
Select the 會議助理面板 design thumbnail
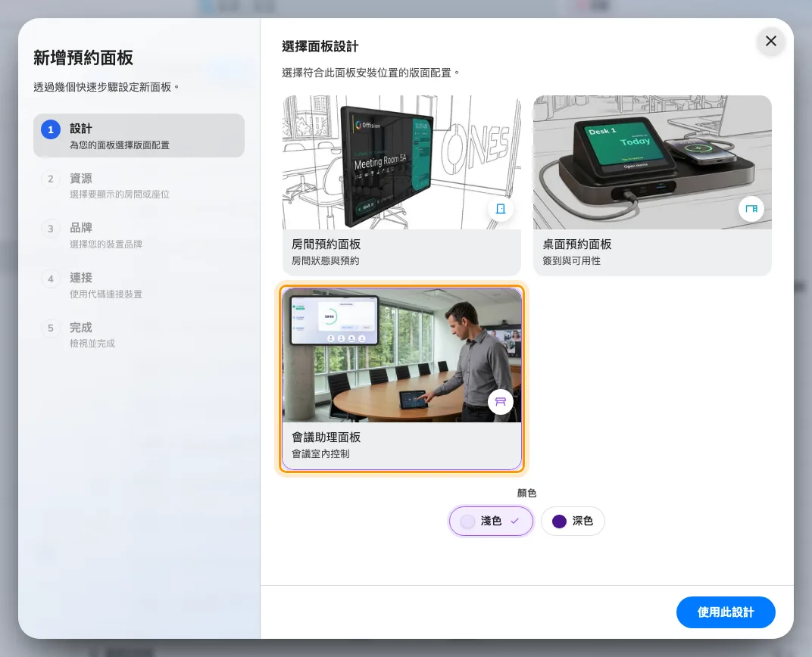(401, 356)
